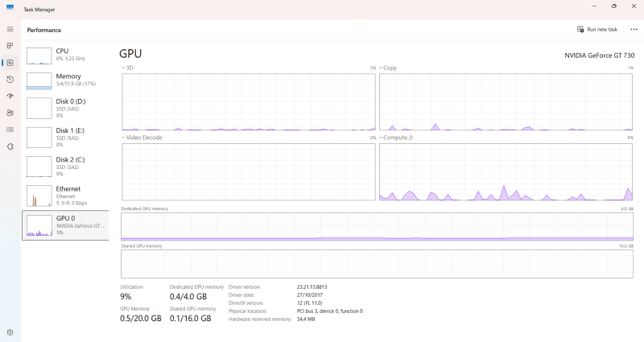The width and height of the screenshot is (644, 342).
Task: Switch to the Users page icon
Action: 10,113
